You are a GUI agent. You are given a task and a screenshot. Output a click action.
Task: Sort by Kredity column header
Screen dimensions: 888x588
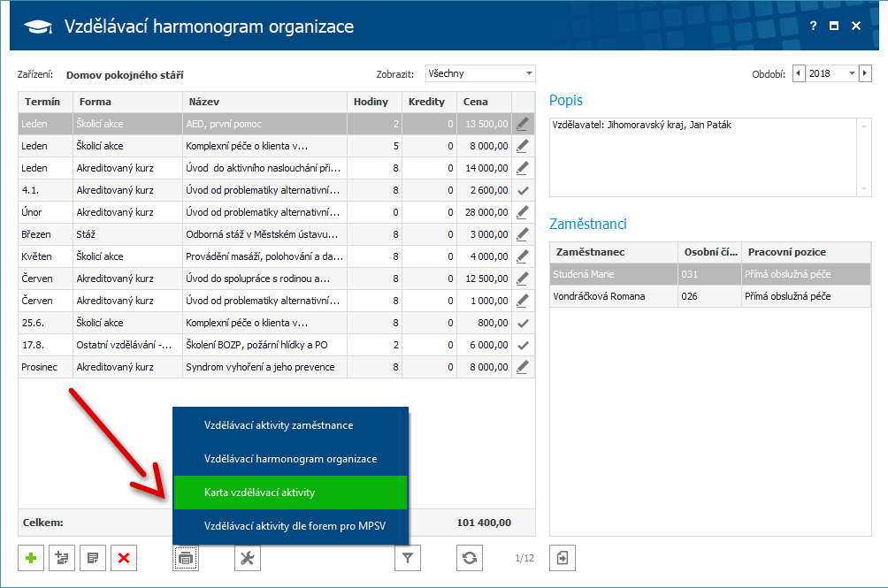pos(429,102)
